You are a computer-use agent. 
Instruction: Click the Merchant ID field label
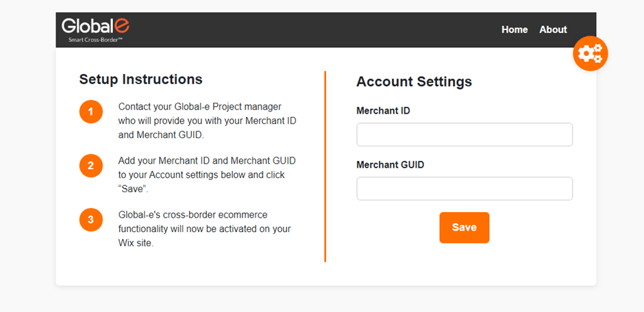[383, 111]
